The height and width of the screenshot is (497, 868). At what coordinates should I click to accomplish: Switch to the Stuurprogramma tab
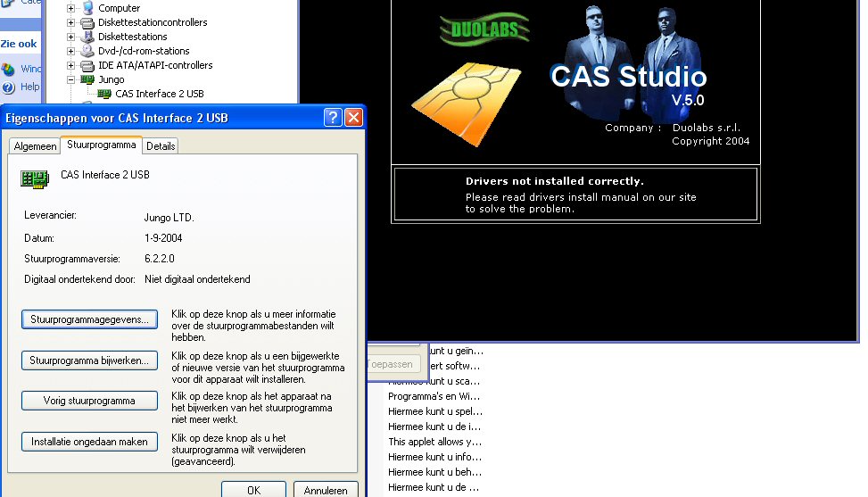(102, 145)
